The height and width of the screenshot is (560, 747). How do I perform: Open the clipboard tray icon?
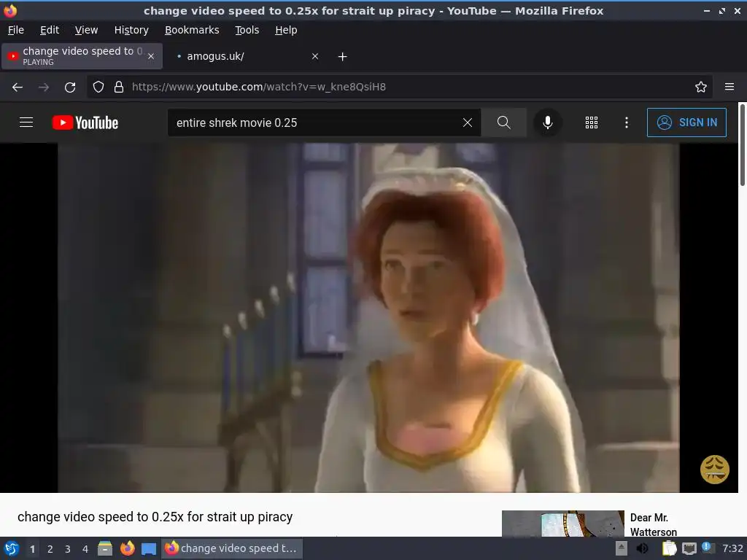(670, 548)
